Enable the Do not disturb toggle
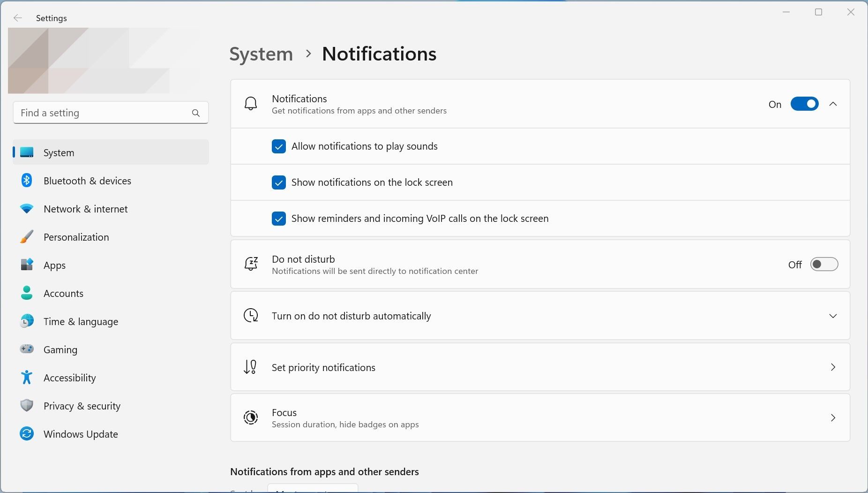Image resolution: width=868 pixels, height=493 pixels. coord(824,264)
